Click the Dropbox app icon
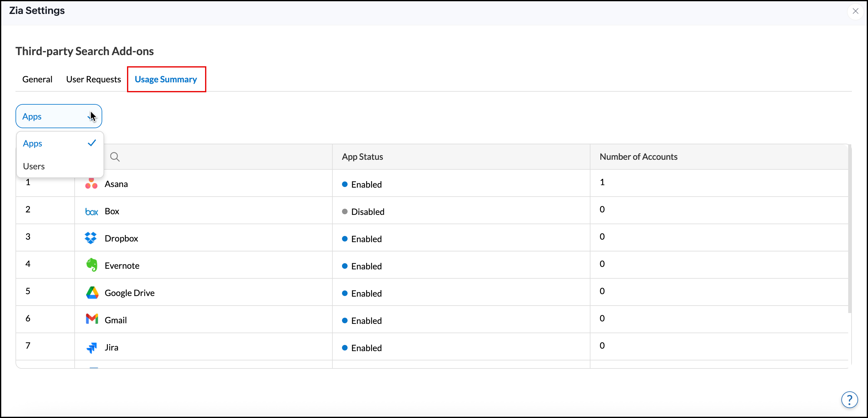Viewport: 868px width, 418px height. click(x=91, y=238)
